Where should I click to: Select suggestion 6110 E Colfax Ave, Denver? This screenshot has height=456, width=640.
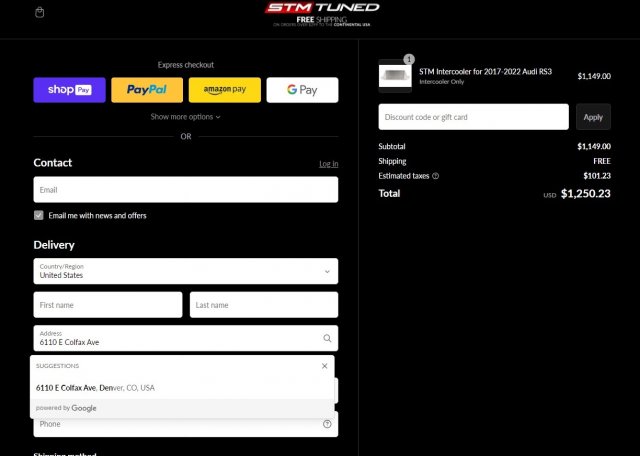[x=182, y=388]
